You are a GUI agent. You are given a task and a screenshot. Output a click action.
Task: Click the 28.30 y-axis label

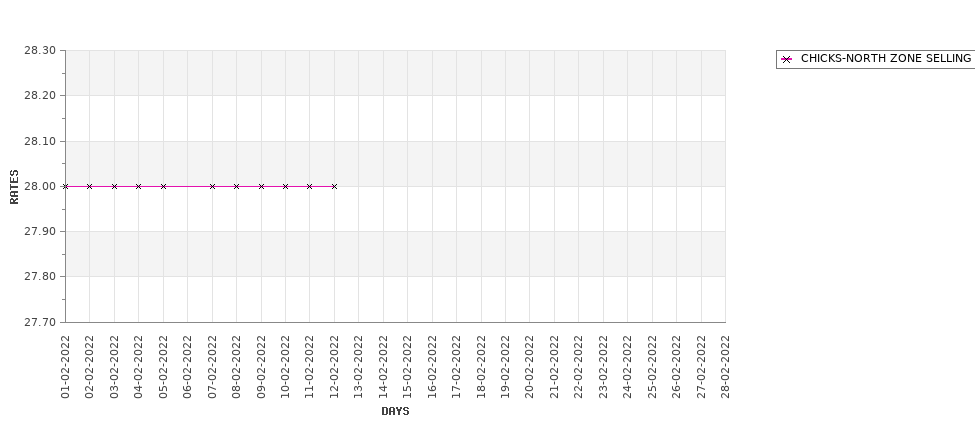pyautogui.click(x=40, y=50)
